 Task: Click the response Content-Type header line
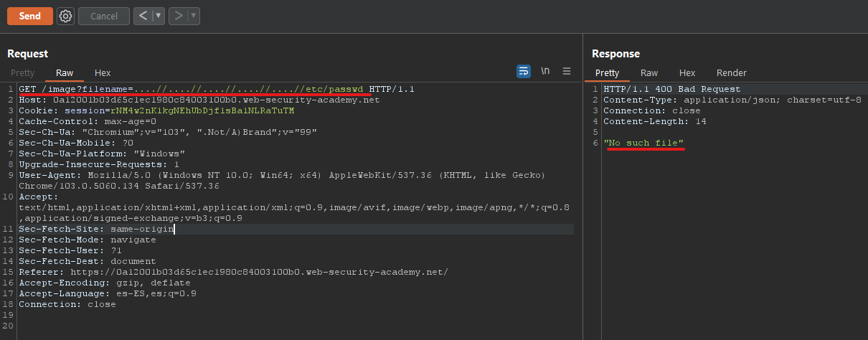point(732,100)
